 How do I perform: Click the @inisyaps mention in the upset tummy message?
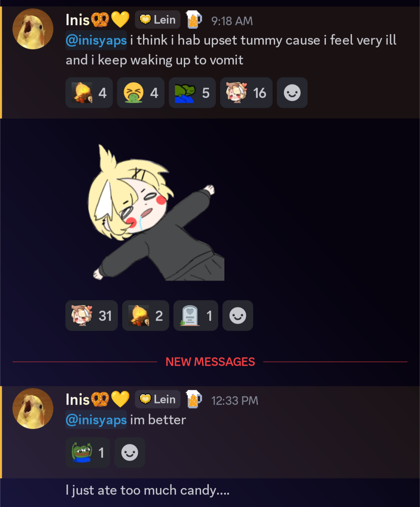coord(96,40)
